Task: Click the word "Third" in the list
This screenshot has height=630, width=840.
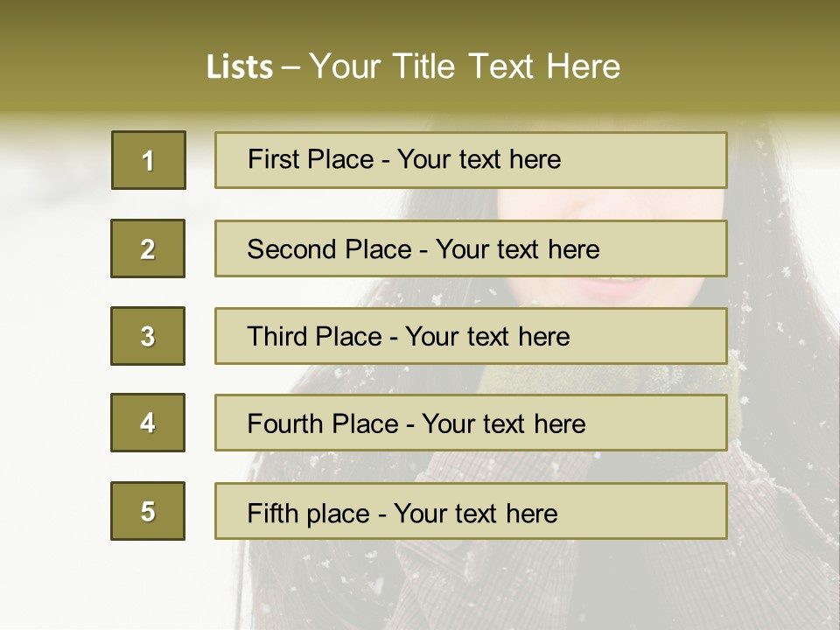Action: click(x=277, y=337)
